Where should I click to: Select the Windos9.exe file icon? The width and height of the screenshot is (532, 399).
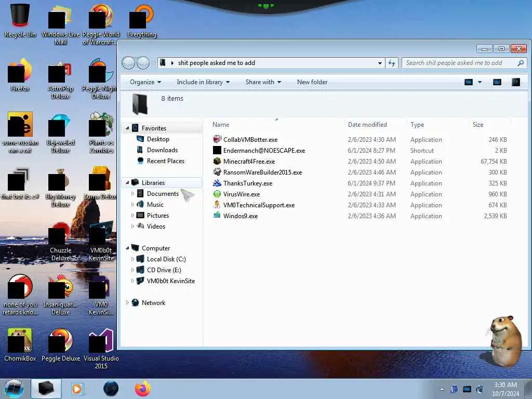(217, 216)
